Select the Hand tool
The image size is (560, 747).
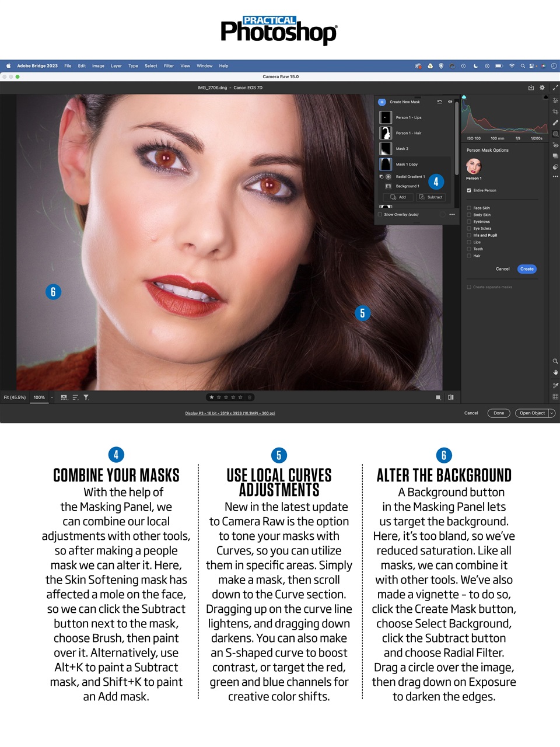(555, 372)
